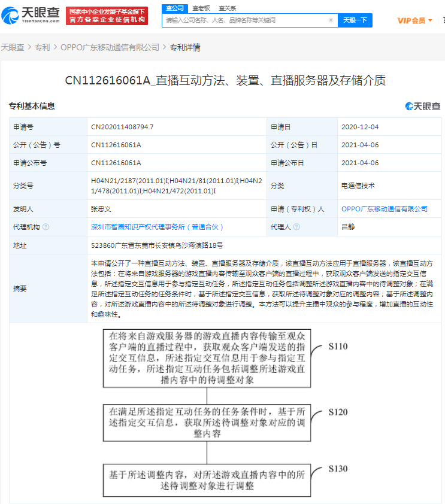Select category value 电通信技术
Image resolution: width=445 pixels, height=504 pixels.
tap(358, 186)
